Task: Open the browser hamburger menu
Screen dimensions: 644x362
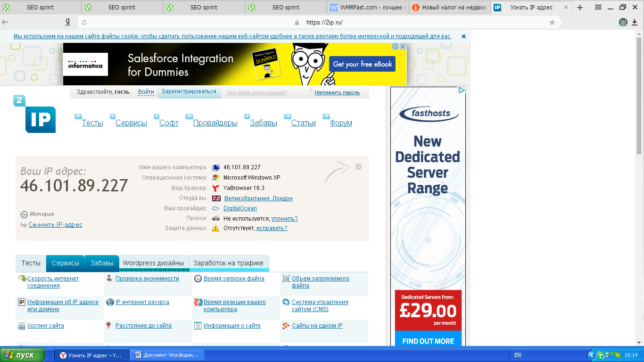Action: [x=598, y=7]
